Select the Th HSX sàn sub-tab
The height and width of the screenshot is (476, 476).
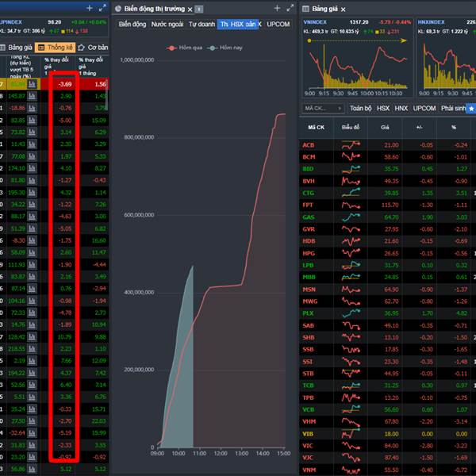point(238,25)
